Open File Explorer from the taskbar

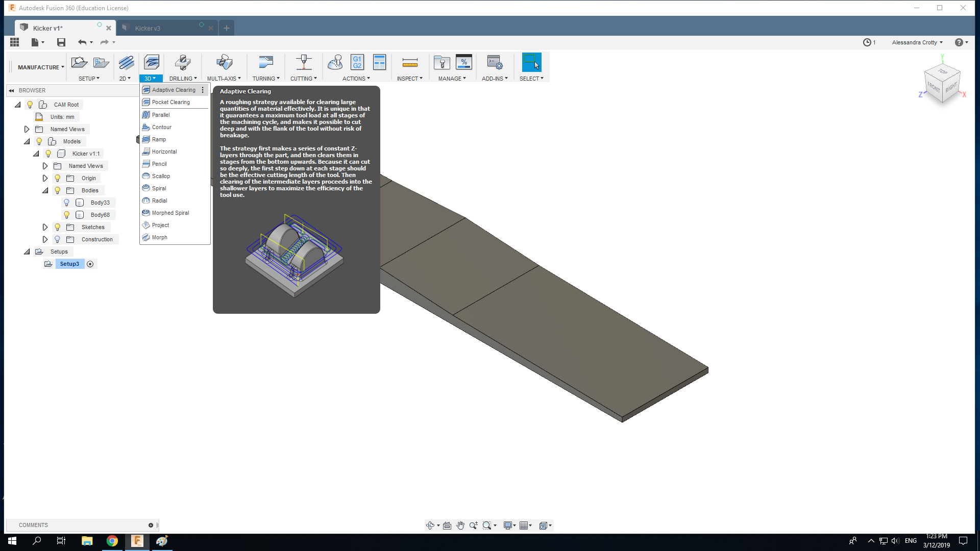click(87, 541)
